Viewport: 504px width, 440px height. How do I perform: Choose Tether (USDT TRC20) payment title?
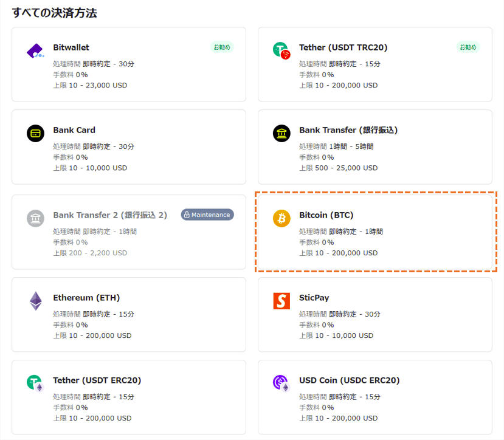pos(343,47)
